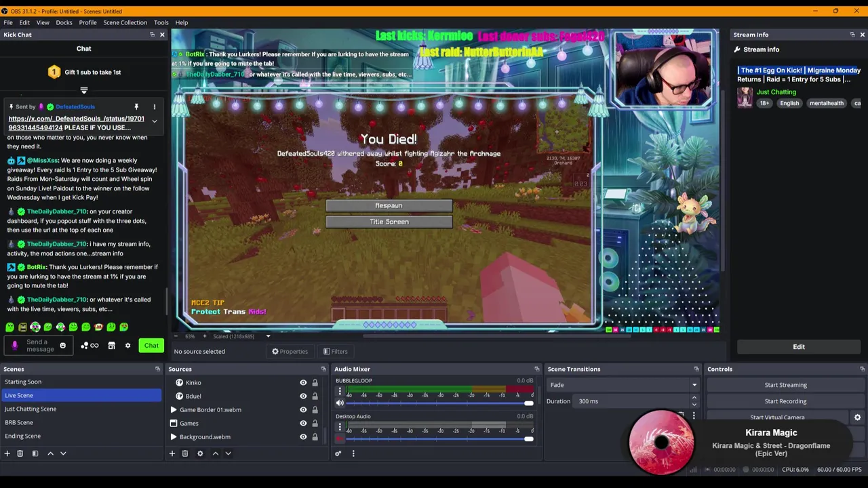Add a new scene with the plus icon
868x488 pixels.
(7, 453)
